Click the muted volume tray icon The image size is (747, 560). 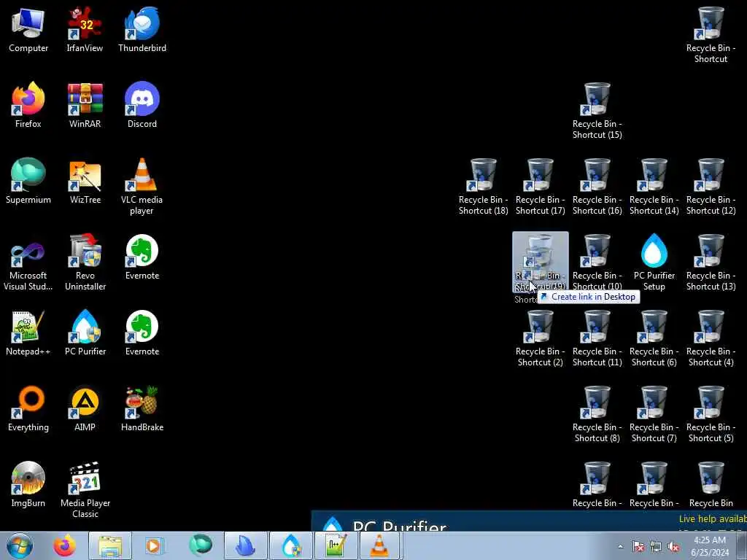point(673,546)
